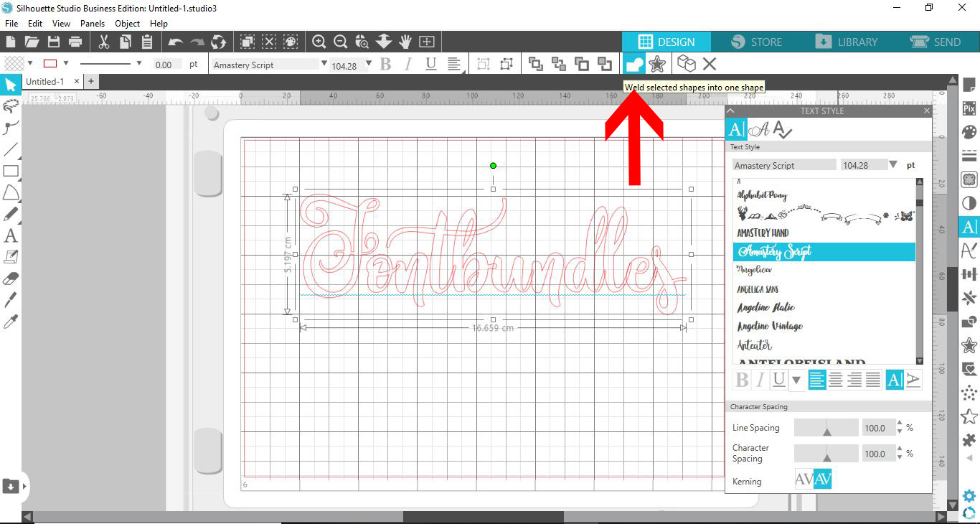Screen dimensions: 980x524
Task: Click the Print icon
Action: 75,42
